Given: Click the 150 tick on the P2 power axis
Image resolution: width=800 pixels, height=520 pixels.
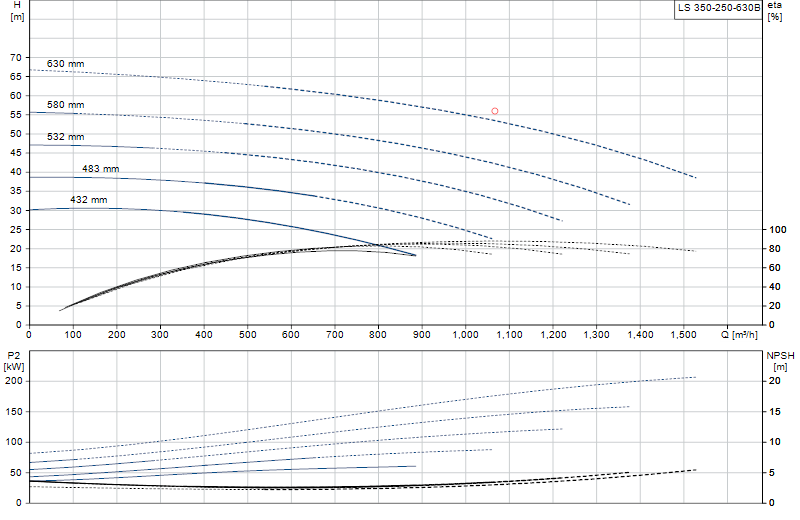Looking at the screenshot, I should (14, 412).
